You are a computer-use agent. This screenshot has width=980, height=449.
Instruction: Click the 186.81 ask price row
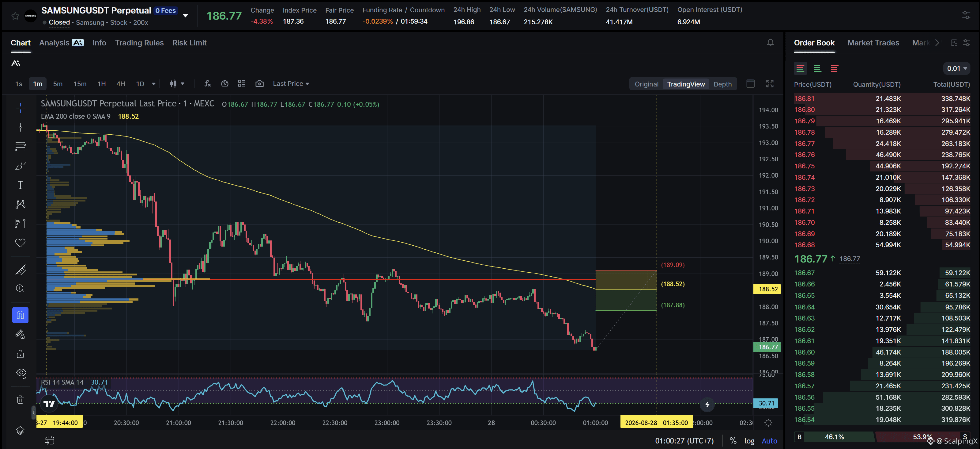pyautogui.click(x=882, y=99)
